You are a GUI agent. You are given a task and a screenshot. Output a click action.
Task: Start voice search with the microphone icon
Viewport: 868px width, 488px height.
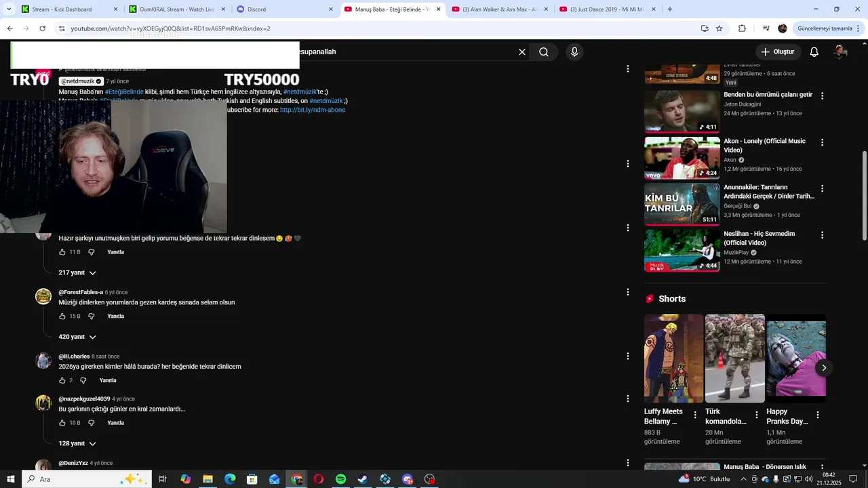pos(574,52)
